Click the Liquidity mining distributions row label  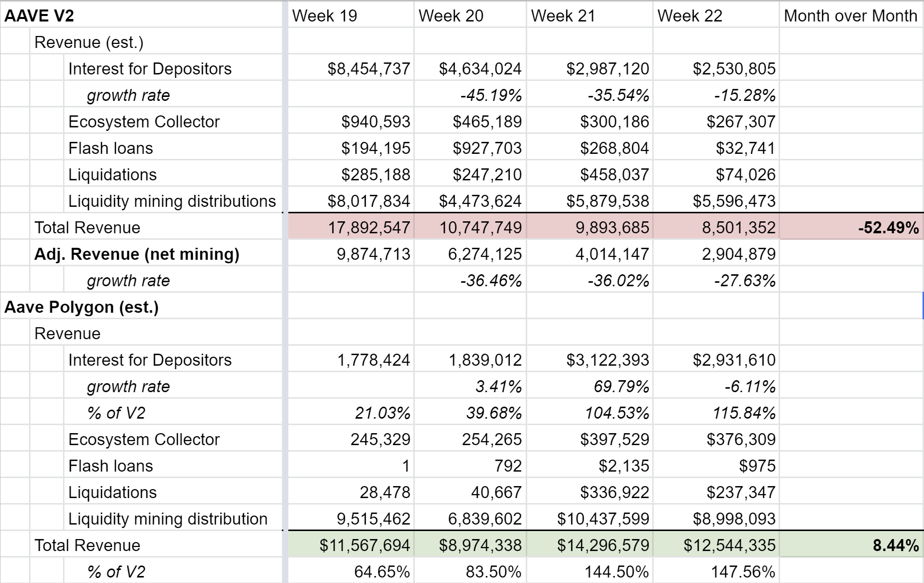click(x=173, y=201)
